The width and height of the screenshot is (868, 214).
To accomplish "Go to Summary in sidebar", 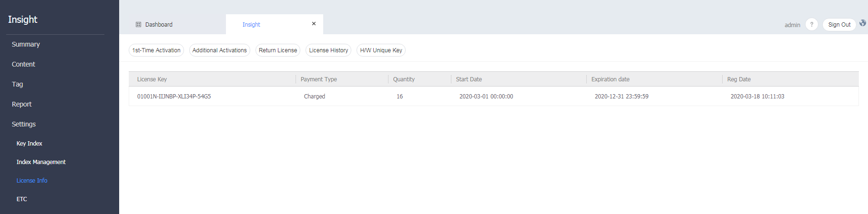I will point(26,44).
